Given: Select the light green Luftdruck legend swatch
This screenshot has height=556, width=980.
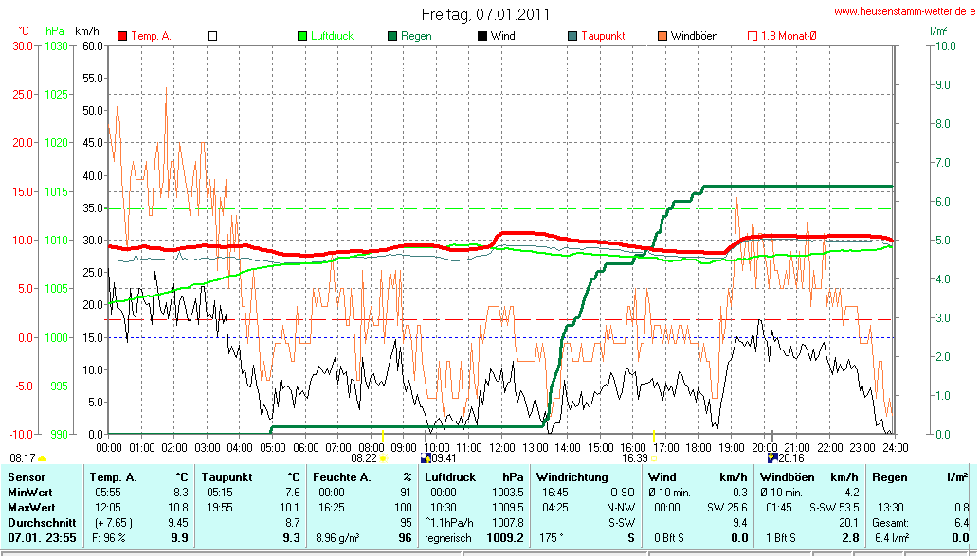Looking at the screenshot, I should [x=303, y=36].
